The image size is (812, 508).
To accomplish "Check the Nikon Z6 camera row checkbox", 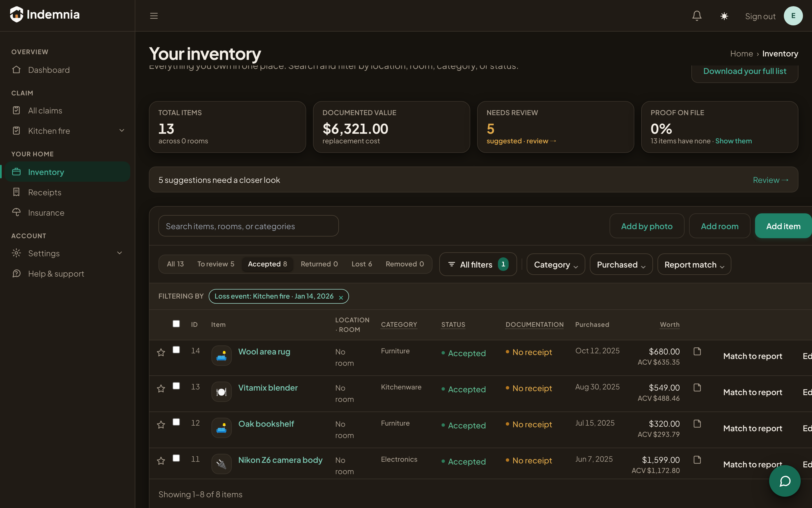I will coord(176,458).
